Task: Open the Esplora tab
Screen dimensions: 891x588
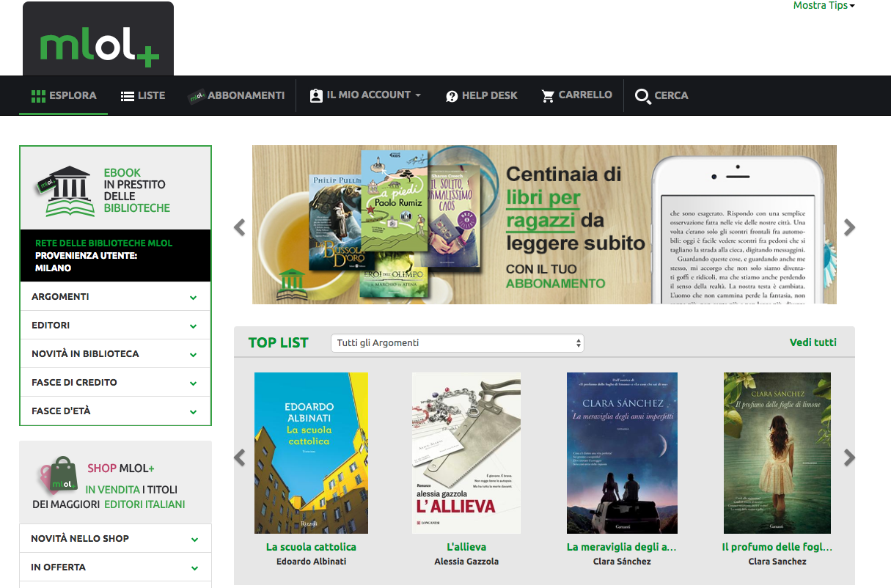Action: [x=64, y=95]
